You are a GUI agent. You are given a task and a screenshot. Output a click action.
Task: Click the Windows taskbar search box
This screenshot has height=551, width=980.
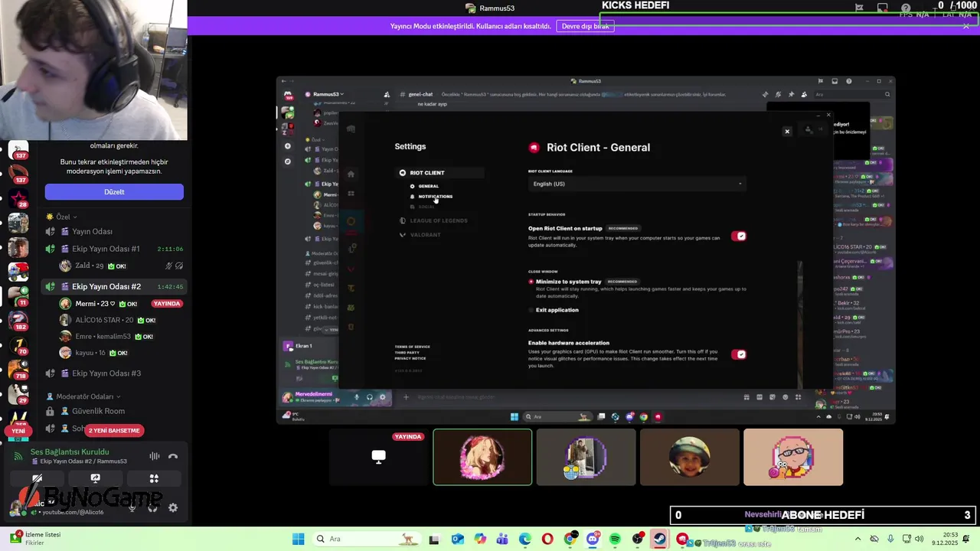coord(367,539)
